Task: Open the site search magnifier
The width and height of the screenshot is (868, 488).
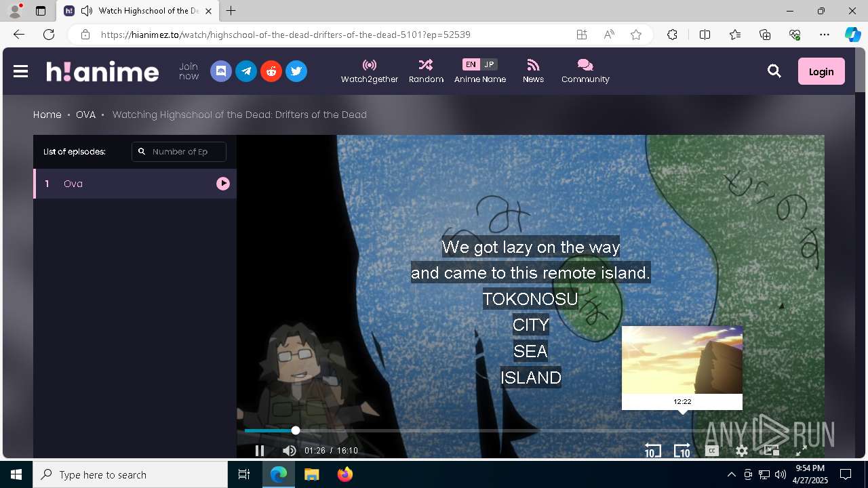Action: 774,71
